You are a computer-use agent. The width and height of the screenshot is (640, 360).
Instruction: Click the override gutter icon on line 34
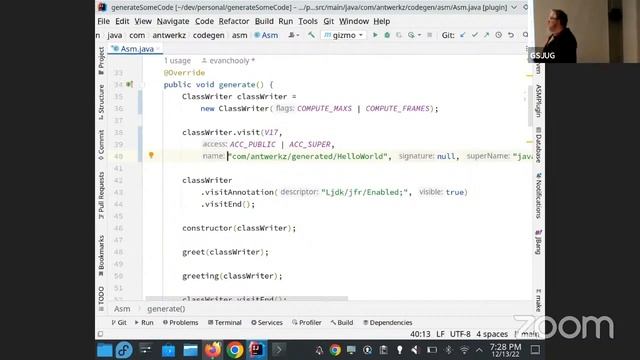[x=129, y=84]
